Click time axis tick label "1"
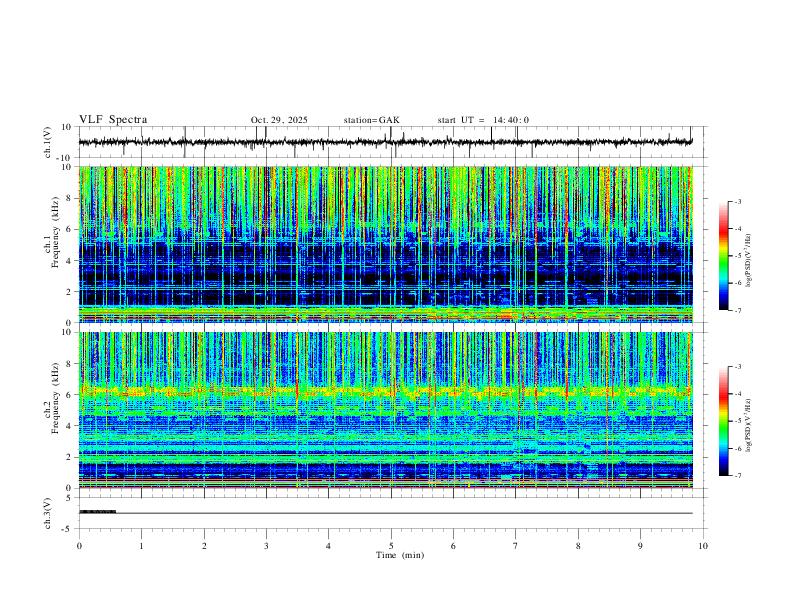The width and height of the screenshot is (792, 612). tap(141, 546)
